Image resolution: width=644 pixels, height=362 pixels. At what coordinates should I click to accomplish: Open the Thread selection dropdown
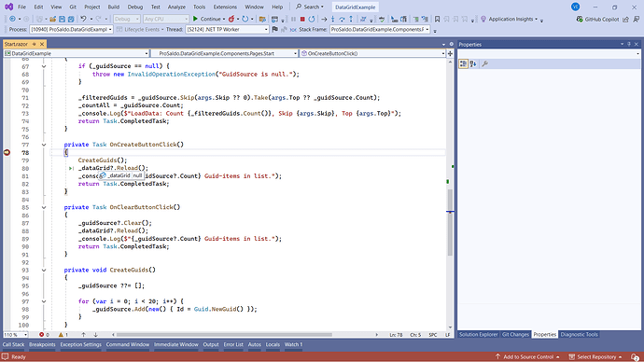(x=227, y=29)
